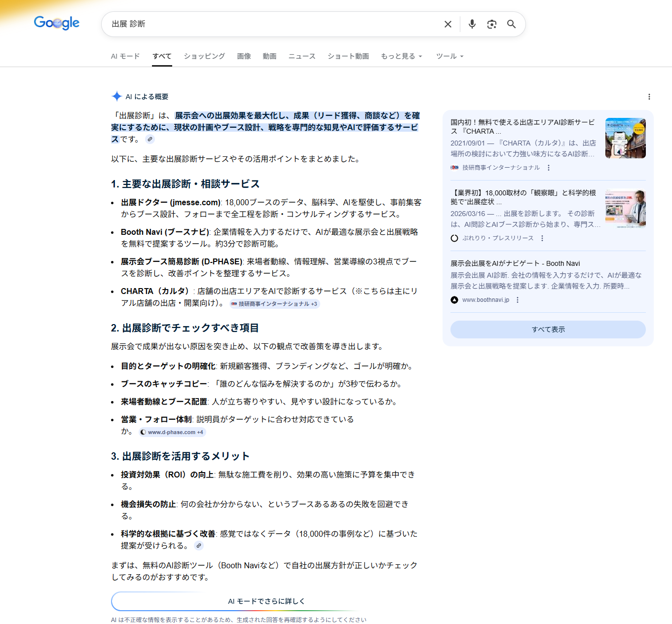Clear the search box with X icon
Image resolution: width=672 pixels, height=624 pixels.
click(x=448, y=24)
